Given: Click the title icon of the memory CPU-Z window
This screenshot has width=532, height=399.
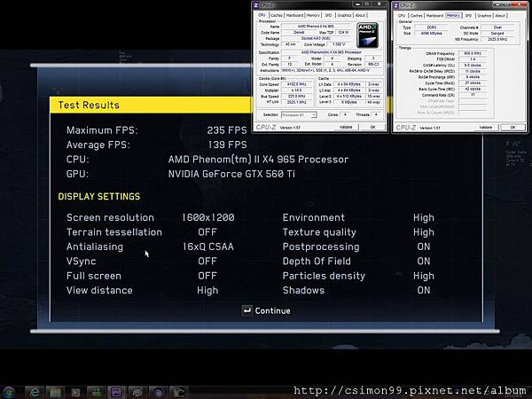Looking at the screenshot, I should pyautogui.click(x=396, y=5).
